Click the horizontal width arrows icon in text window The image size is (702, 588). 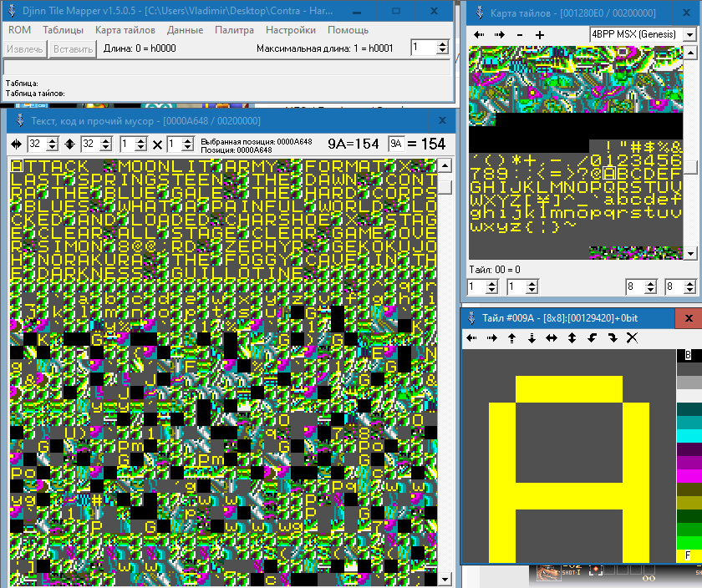click(17, 144)
